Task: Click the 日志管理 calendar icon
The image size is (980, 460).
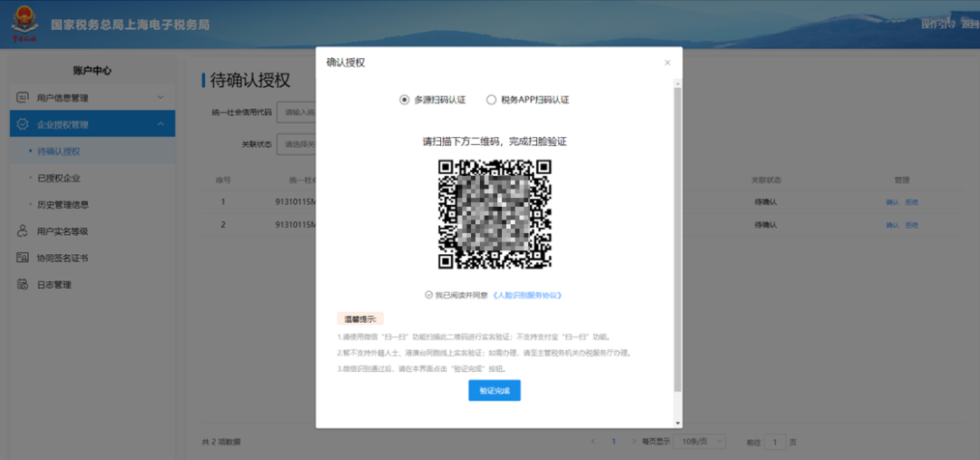Action: [x=23, y=284]
